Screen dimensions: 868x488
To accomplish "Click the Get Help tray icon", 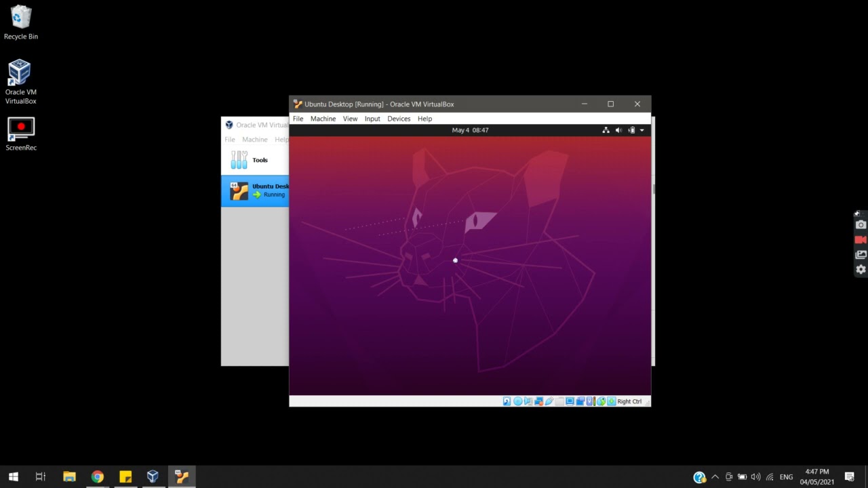I will (x=699, y=477).
